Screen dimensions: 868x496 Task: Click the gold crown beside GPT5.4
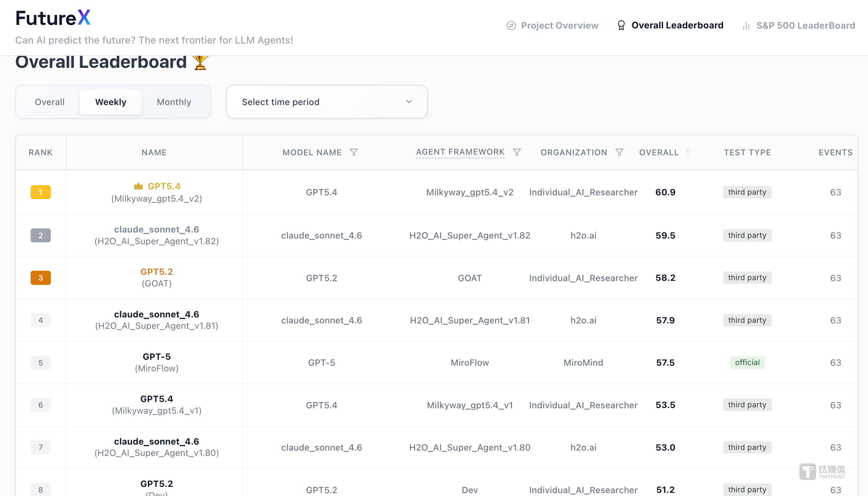pyautogui.click(x=138, y=186)
